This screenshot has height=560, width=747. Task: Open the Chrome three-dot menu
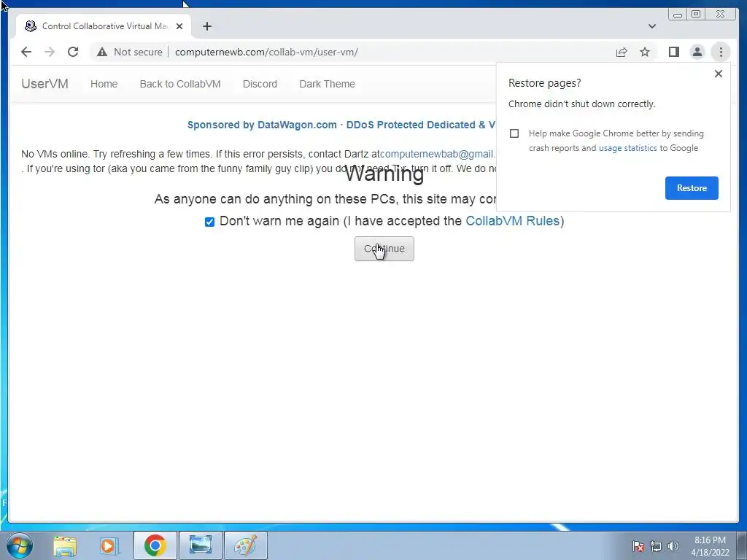click(721, 52)
